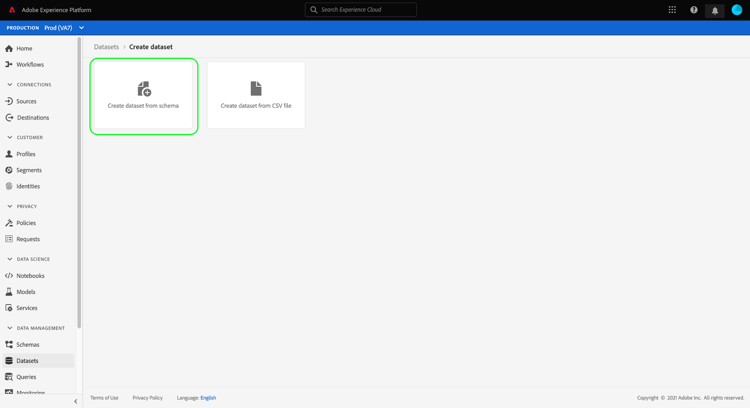This screenshot has width=750, height=408.
Task: Click the Home house icon
Action: click(x=9, y=48)
